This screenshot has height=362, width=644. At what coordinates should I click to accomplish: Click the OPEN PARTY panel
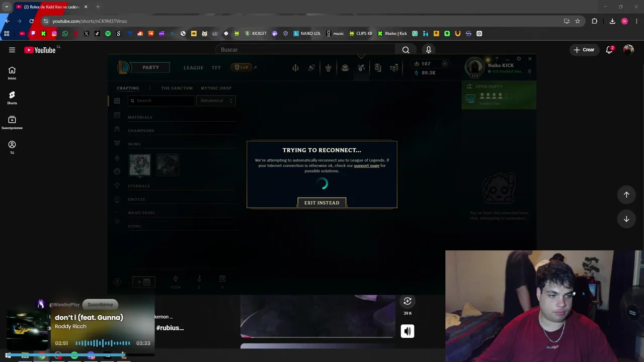coord(499,95)
